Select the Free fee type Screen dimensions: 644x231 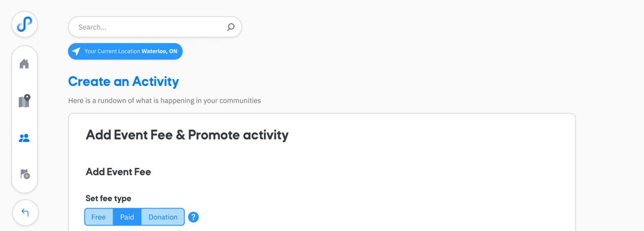tap(98, 217)
